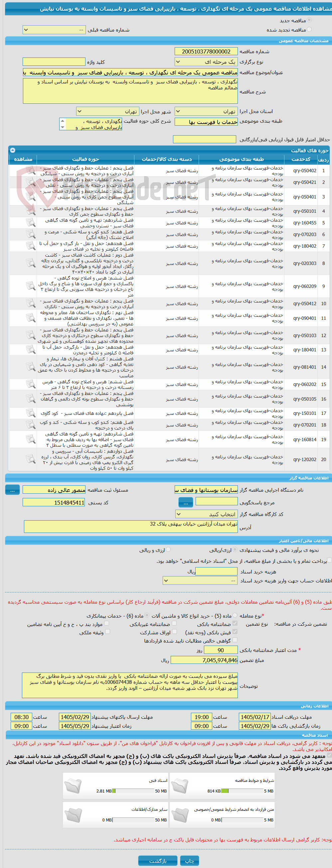This screenshot has height=868, width=332.
Task: Collapse the حوزه های فعالیت panel
Action: 12,150
